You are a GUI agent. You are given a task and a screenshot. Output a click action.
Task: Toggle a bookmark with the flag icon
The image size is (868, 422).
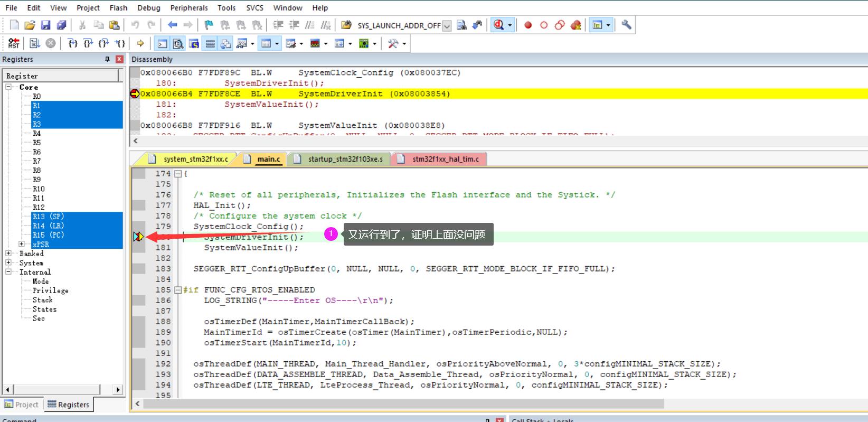coord(209,25)
